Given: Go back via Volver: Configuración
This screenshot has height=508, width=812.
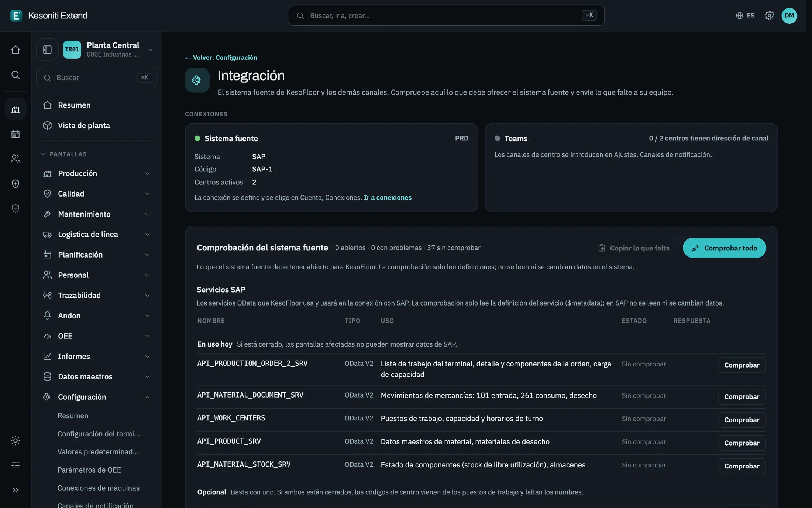Looking at the screenshot, I should tap(221, 58).
